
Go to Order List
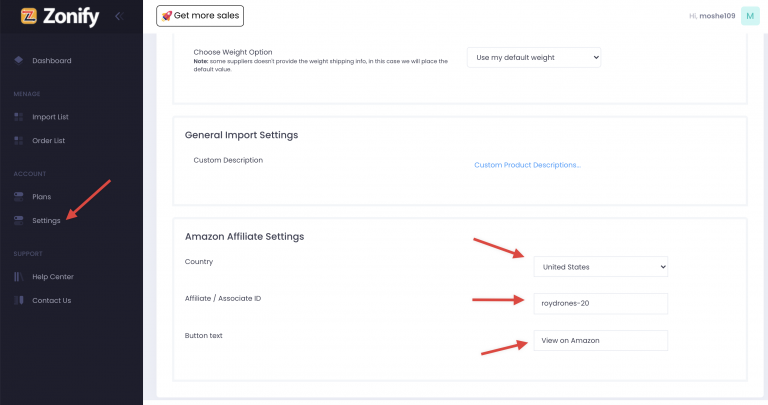click(48, 141)
